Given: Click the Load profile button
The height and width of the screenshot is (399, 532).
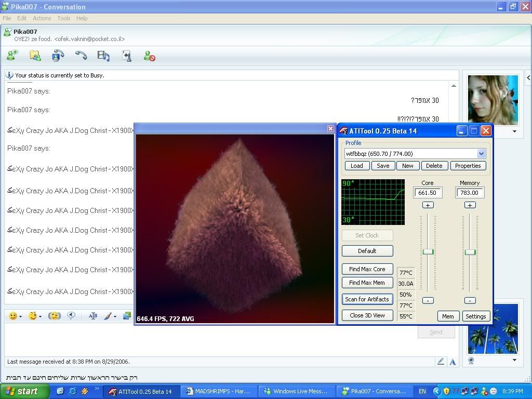Looking at the screenshot, I should click(356, 166).
